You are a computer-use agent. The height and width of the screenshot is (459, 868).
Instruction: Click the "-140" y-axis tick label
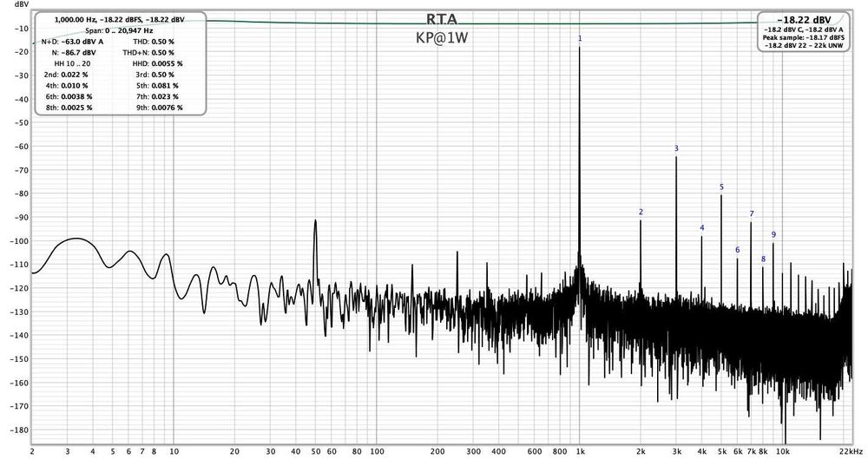coord(19,336)
